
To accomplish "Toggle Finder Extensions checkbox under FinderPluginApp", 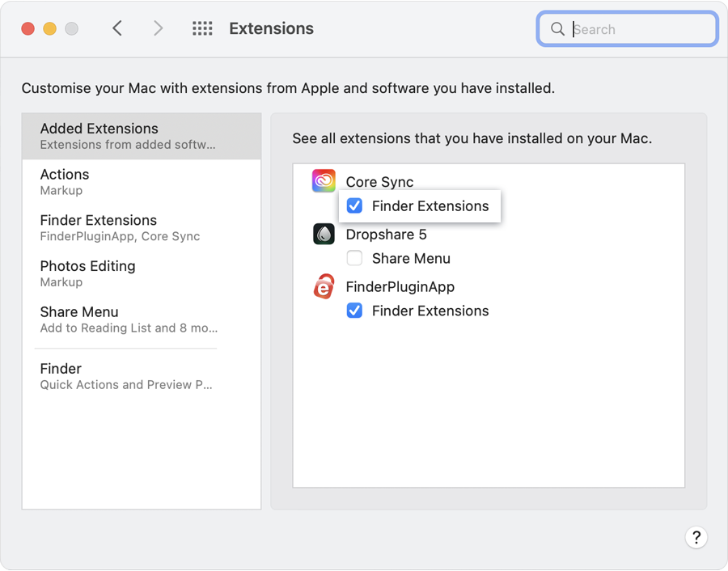I will pyautogui.click(x=355, y=311).
